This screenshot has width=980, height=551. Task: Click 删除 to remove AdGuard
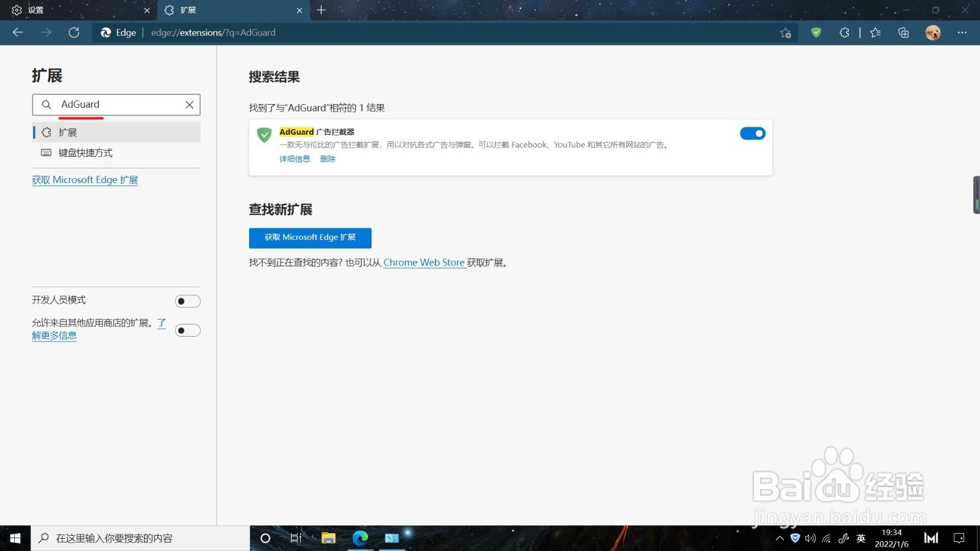pyautogui.click(x=328, y=159)
